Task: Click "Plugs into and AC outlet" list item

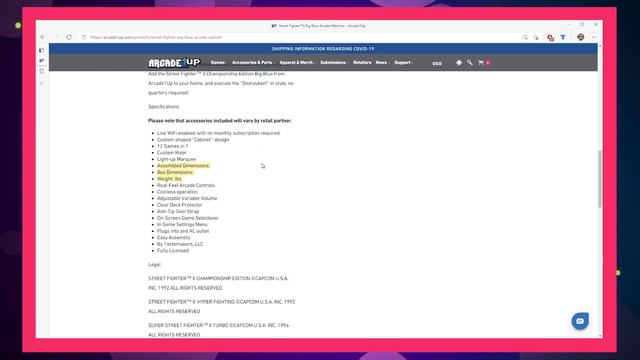Action: point(183,231)
